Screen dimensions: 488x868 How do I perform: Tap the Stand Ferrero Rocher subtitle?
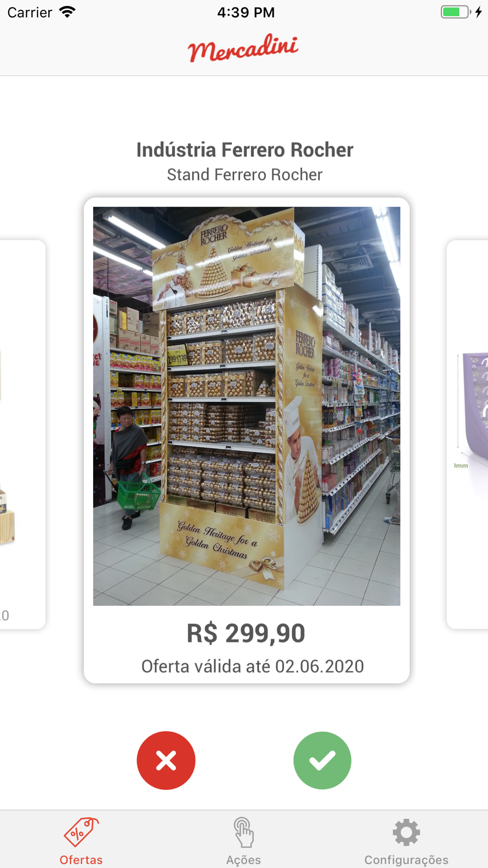[244, 175]
